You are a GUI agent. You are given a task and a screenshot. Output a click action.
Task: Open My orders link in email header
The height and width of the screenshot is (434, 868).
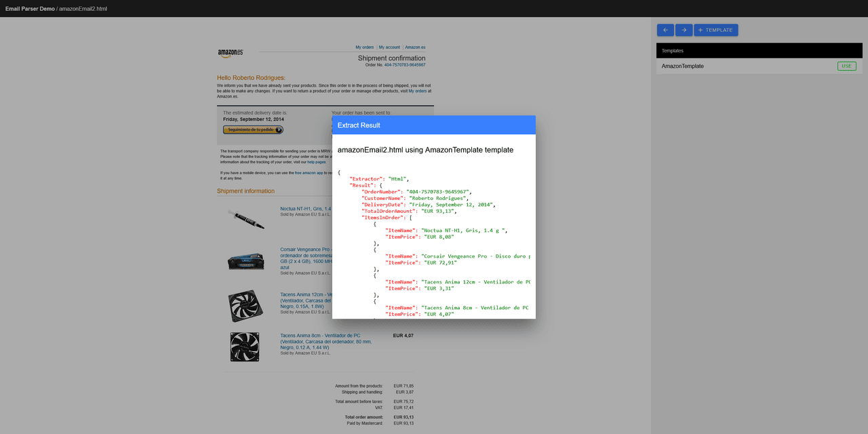tap(365, 47)
